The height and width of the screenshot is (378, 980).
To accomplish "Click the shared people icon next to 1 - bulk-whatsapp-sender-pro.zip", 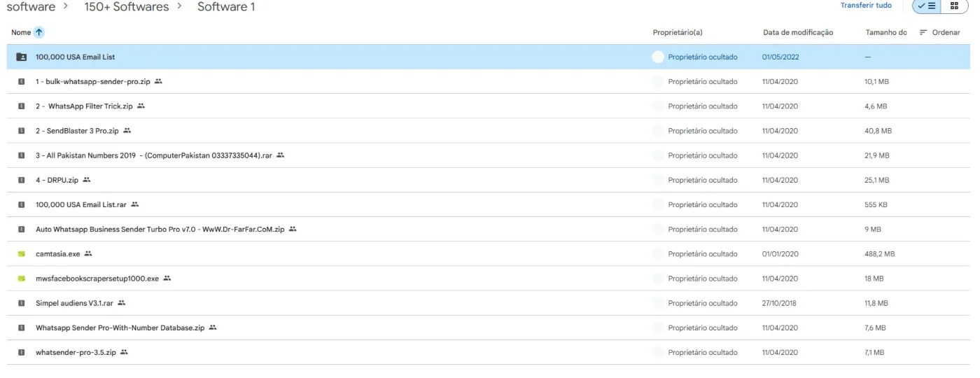I will point(158,81).
